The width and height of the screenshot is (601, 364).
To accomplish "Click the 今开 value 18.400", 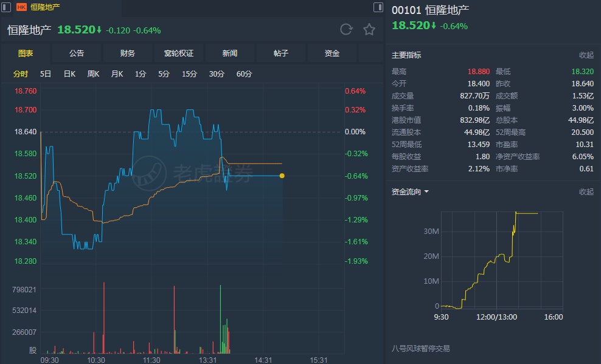I will (x=478, y=83).
